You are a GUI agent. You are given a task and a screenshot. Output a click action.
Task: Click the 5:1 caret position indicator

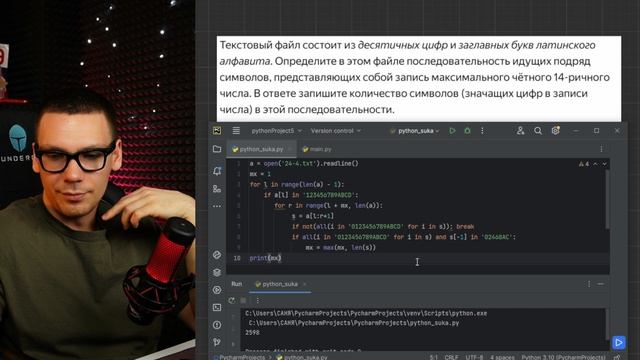433,357
